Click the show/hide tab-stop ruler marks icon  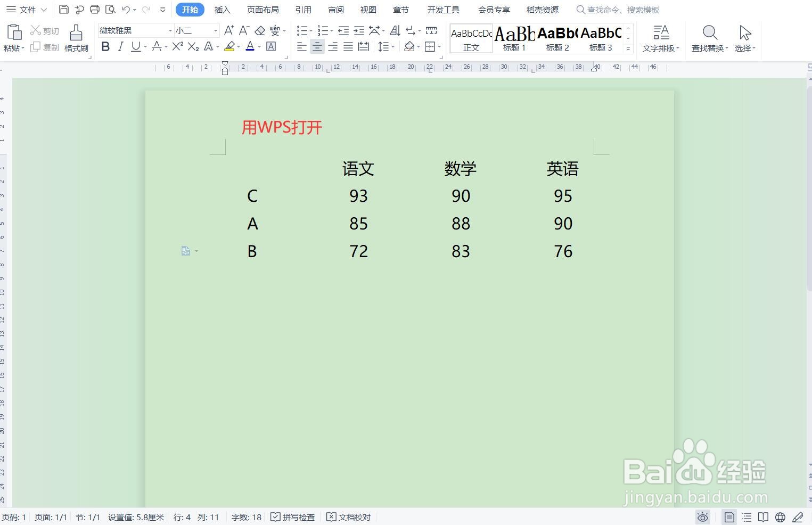click(431, 30)
